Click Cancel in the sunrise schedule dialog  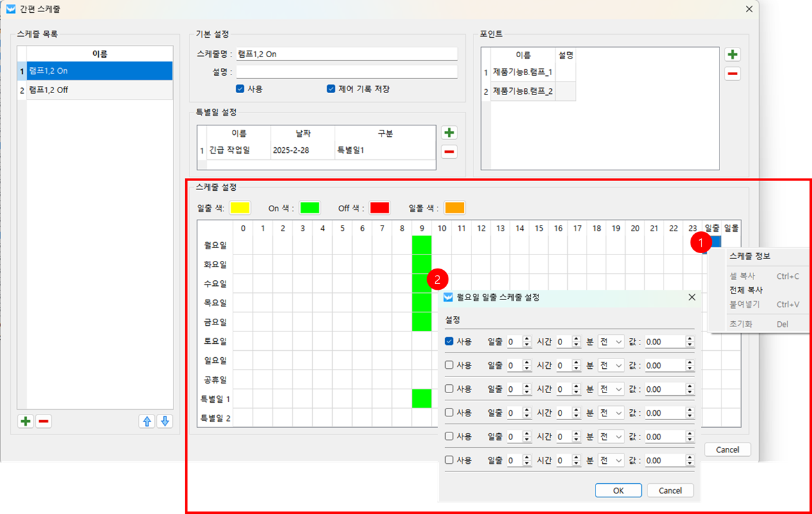pyautogui.click(x=670, y=490)
